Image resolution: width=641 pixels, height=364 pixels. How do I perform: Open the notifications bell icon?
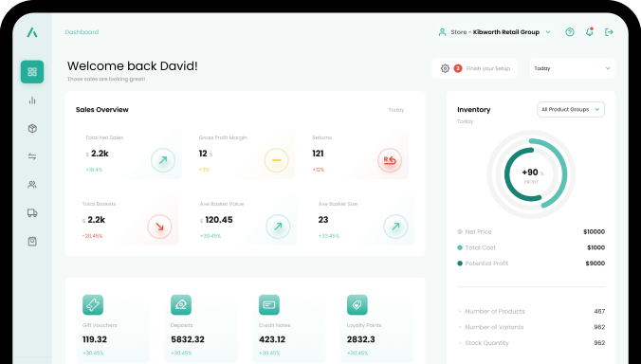(x=590, y=32)
